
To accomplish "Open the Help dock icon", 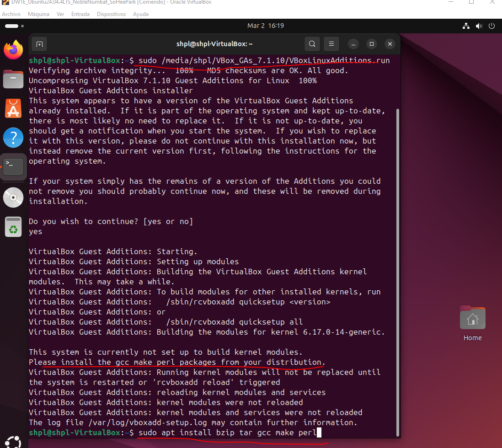I will pyautogui.click(x=13, y=138).
